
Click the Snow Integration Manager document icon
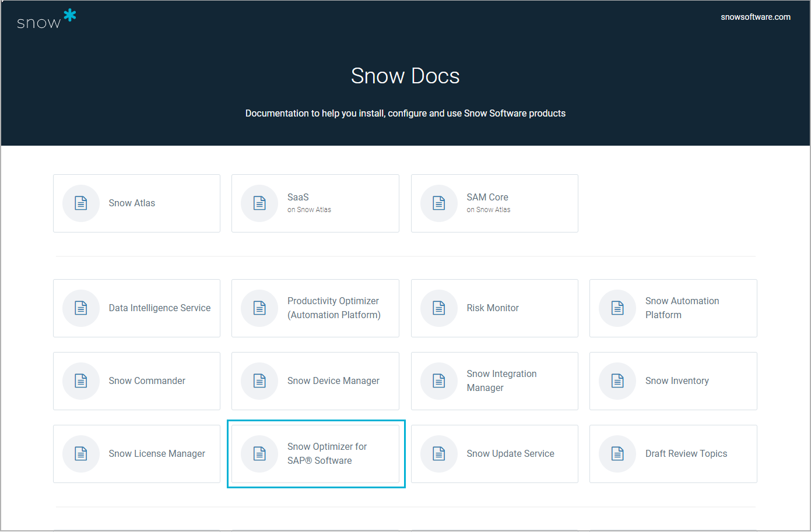[x=439, y=381]
